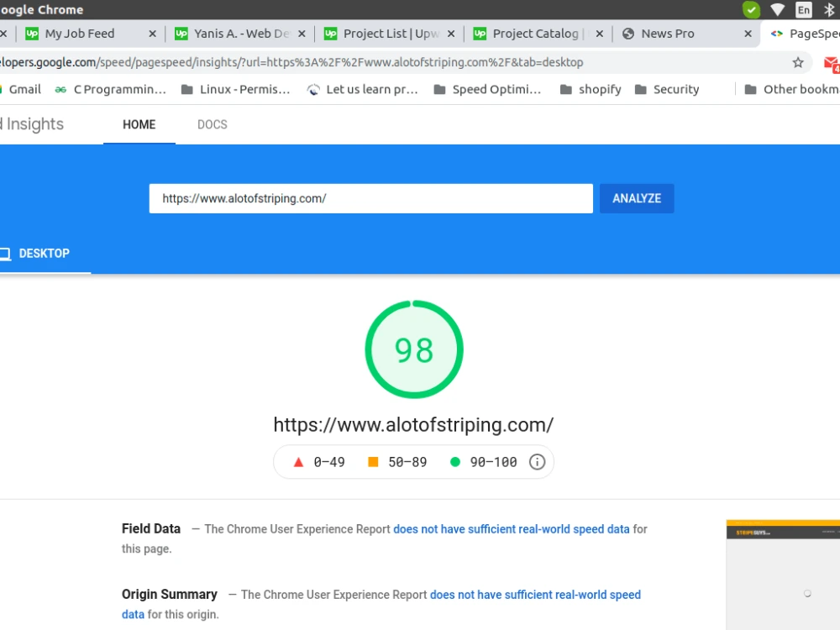
Task: Close the My Job Feed tab
Action: point(153,34)
